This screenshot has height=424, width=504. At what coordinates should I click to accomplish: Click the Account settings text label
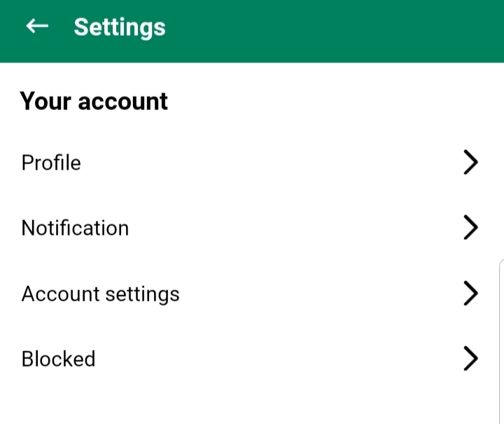point(100,294)
